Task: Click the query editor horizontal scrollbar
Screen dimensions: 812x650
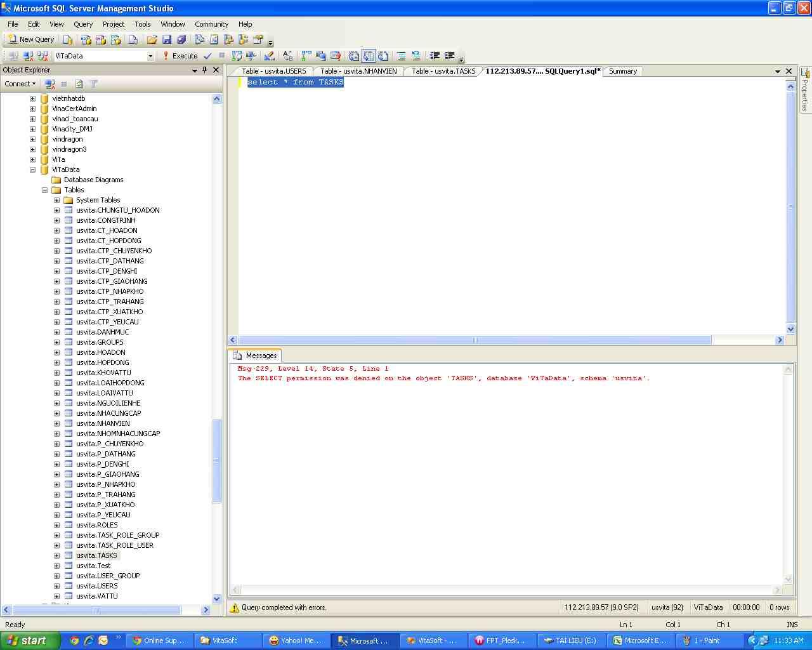Action: pos(475,340)
